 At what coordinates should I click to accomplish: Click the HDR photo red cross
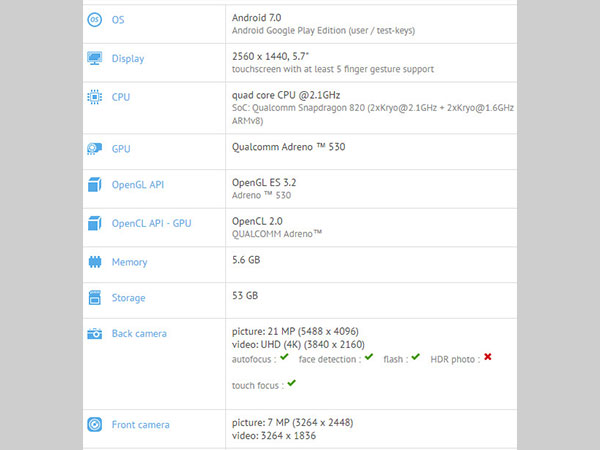tap(487, 357)
